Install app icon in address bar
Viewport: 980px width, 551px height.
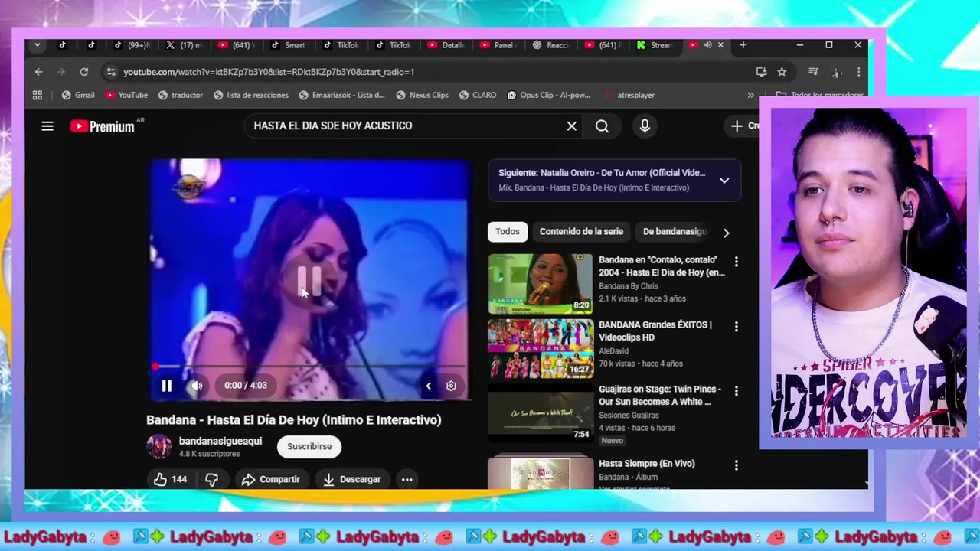pos(761,72)
